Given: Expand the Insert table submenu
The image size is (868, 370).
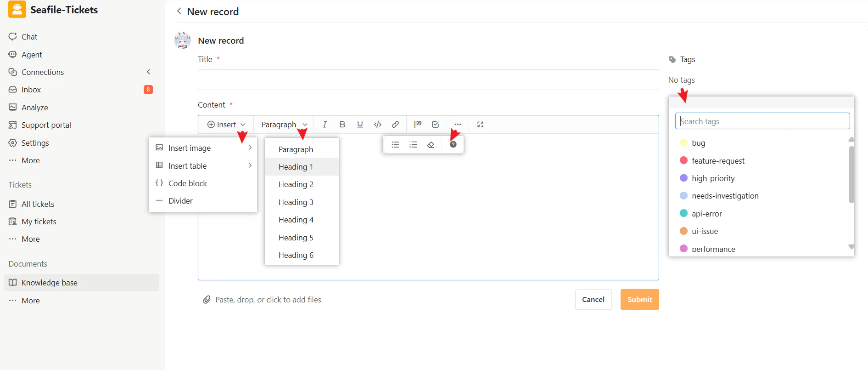Looking at the screenshot, I should click(203, 165).
